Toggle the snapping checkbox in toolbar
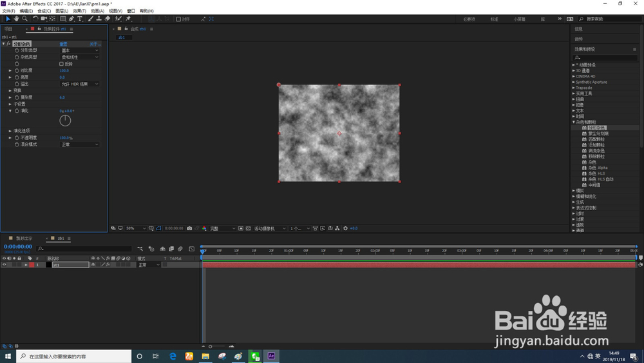The width and height of the screenshot is (644, 363). 178,19
